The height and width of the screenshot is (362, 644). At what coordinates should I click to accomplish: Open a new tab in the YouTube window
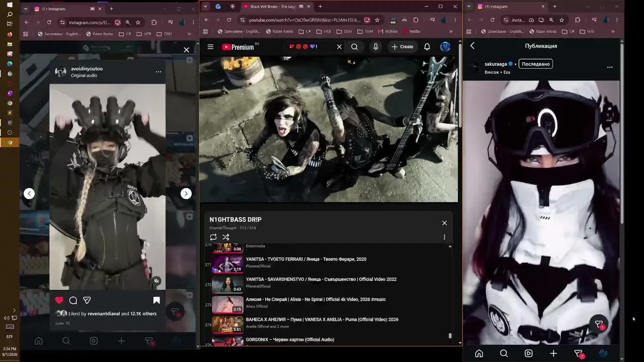pyautogui.click(x=320, y=7)
